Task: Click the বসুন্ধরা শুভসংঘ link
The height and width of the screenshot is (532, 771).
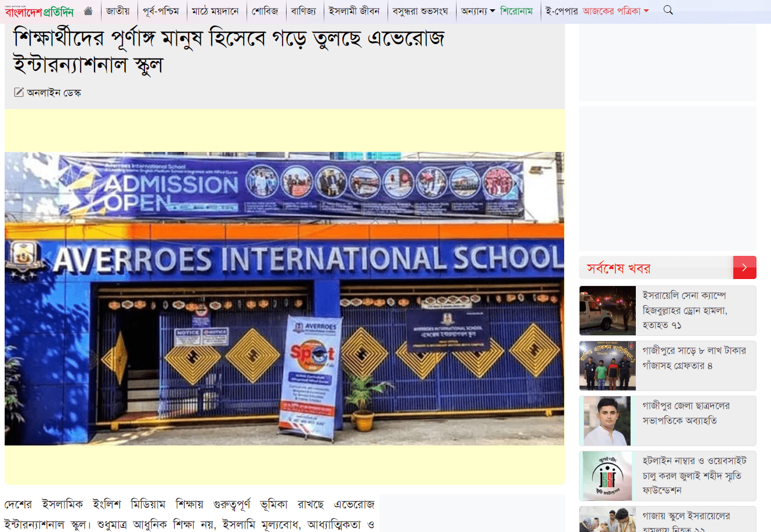Action: 420,11
